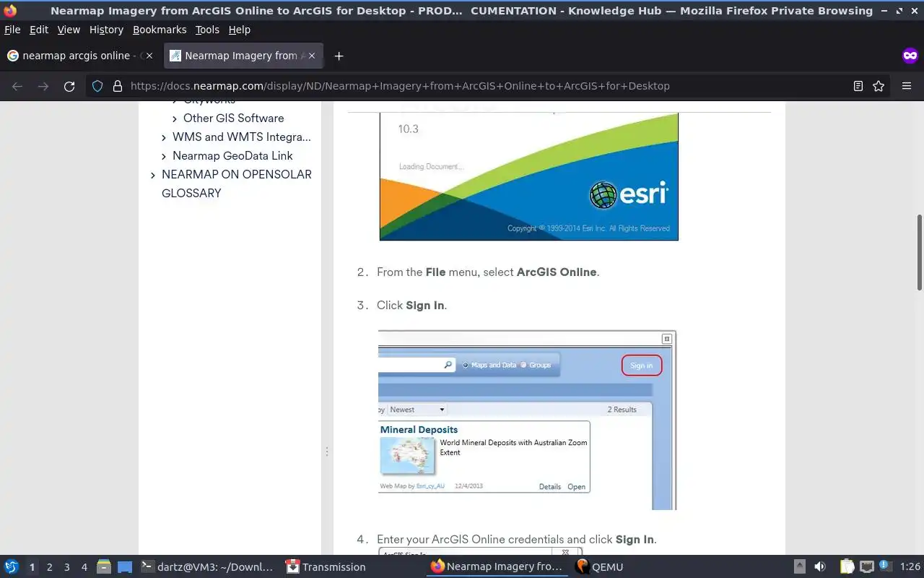
Task: Expand the NEARMAP ON OPENSOLAR chevron
Action: (x=153, y=175)
